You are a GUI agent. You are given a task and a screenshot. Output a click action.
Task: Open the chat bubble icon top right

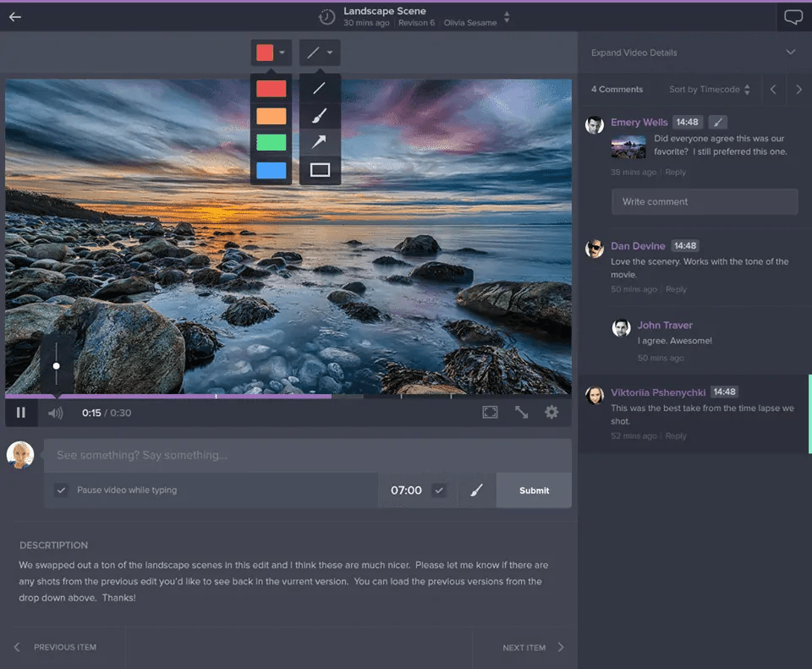[793, 15]
